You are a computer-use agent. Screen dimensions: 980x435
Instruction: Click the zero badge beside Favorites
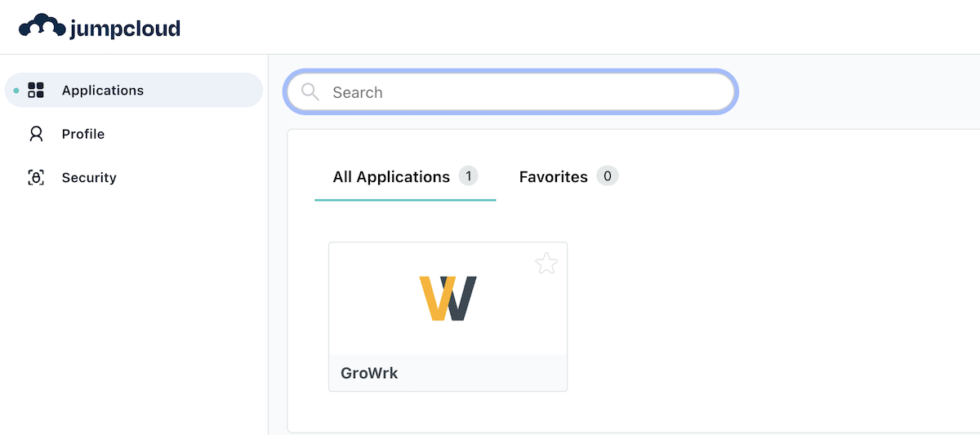click(x=607, y=176)
